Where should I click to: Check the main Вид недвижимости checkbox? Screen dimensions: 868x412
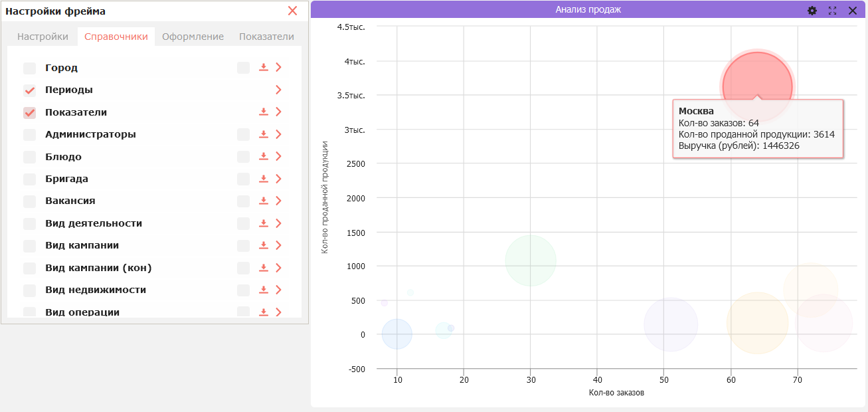[x=30, y=290]
